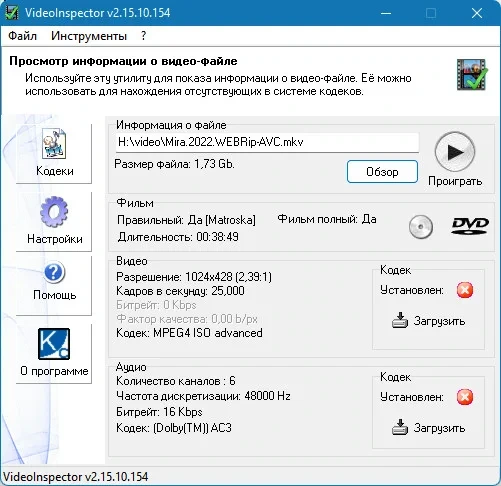Image resolution: width=501 pixels, height=486 pixels.
Task: Click the Обзор browse button
Action: (x=382, y=172)
